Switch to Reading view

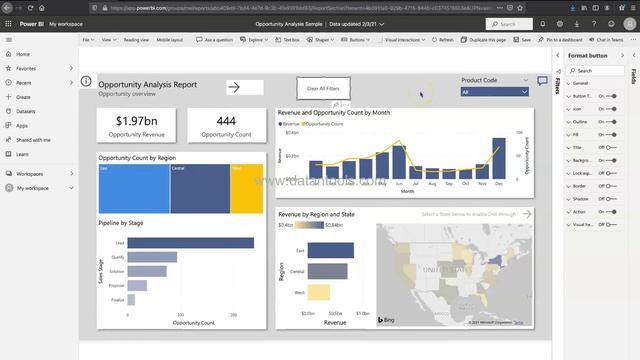coord(136,40)
